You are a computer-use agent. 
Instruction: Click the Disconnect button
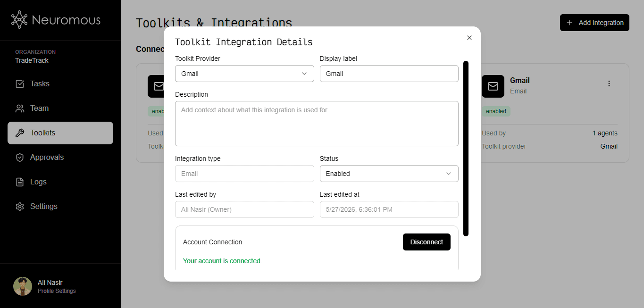[427, 242]
